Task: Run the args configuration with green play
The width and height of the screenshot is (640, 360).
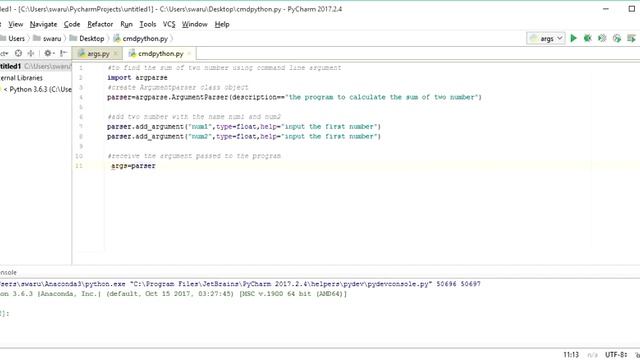Action: pos(573,38)
